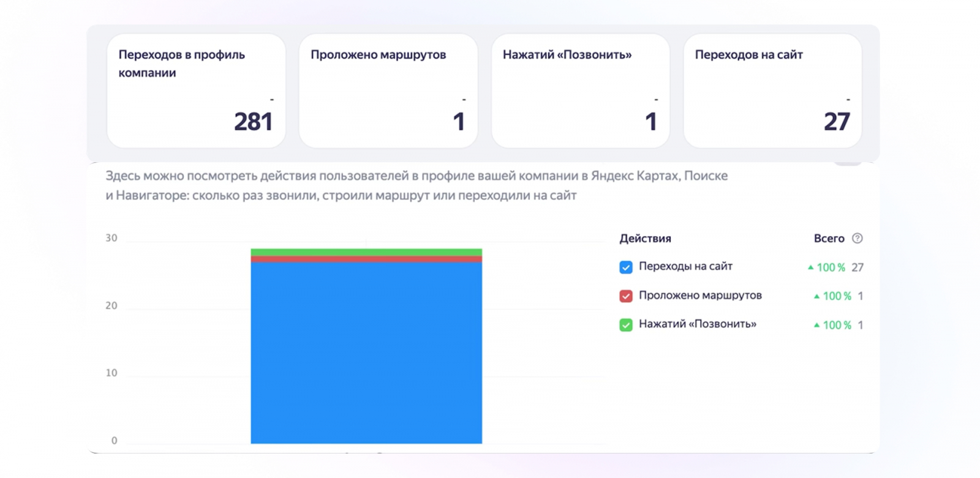The height and width of the screenshot is (478, 980).
Task: Click the red segment of the bar chart
Action: coord(366,260)
